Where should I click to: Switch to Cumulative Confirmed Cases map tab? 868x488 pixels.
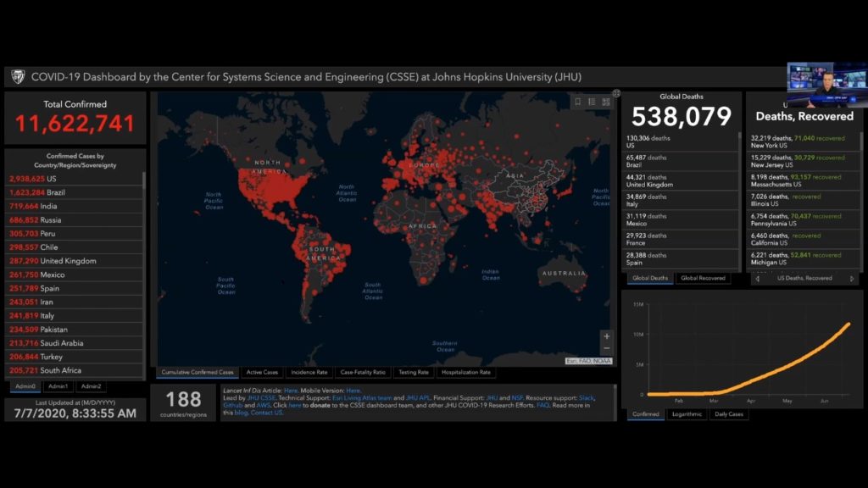click(198, 373)
